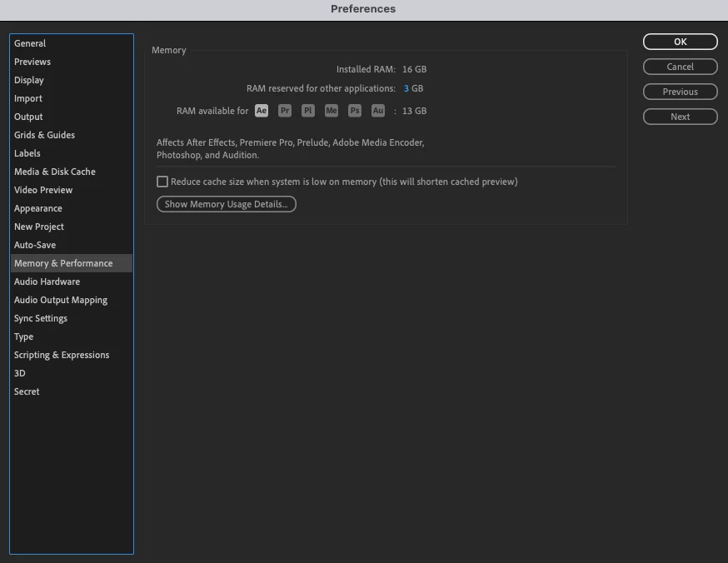
Task: Select Auto-Save preferences
Action: 72,245
